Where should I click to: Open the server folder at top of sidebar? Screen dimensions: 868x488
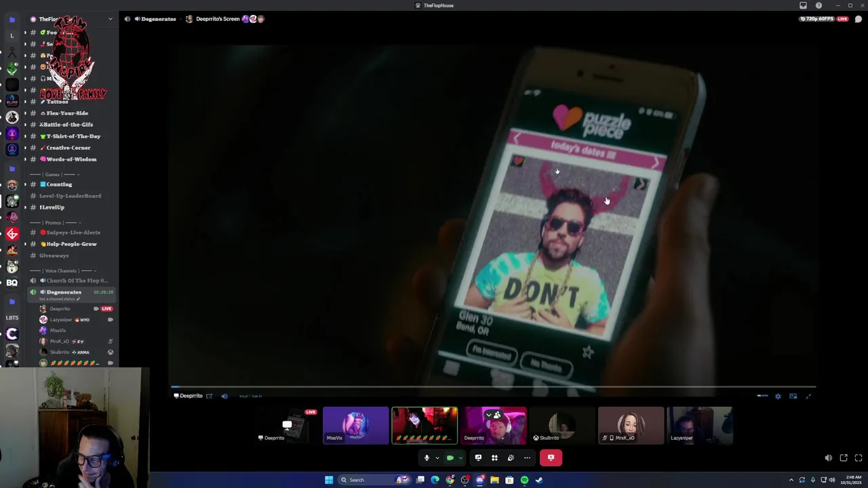point(12,20)
